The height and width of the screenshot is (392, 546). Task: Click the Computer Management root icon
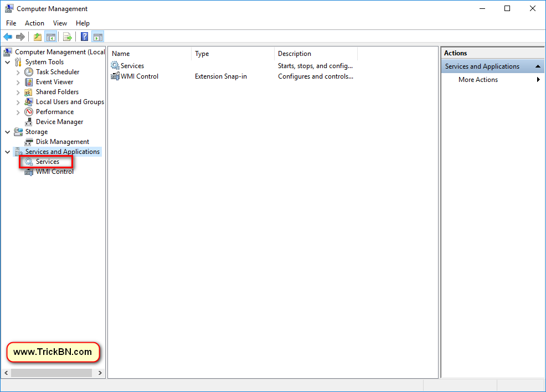click(x=8, y=52)
